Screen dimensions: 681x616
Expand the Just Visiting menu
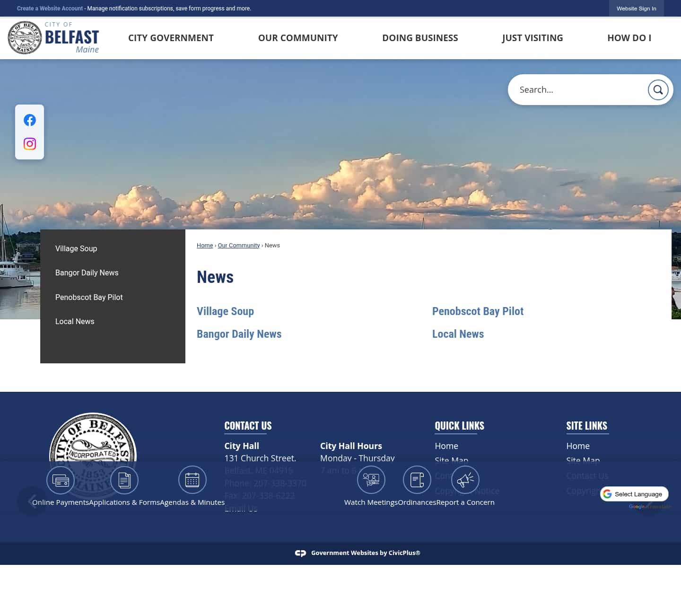click(x=533, y=38)
